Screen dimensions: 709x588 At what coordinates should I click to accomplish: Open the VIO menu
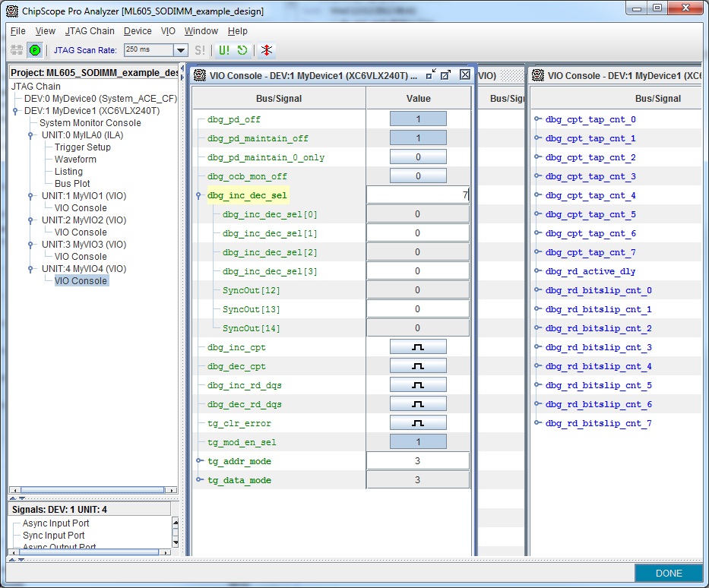168,31
